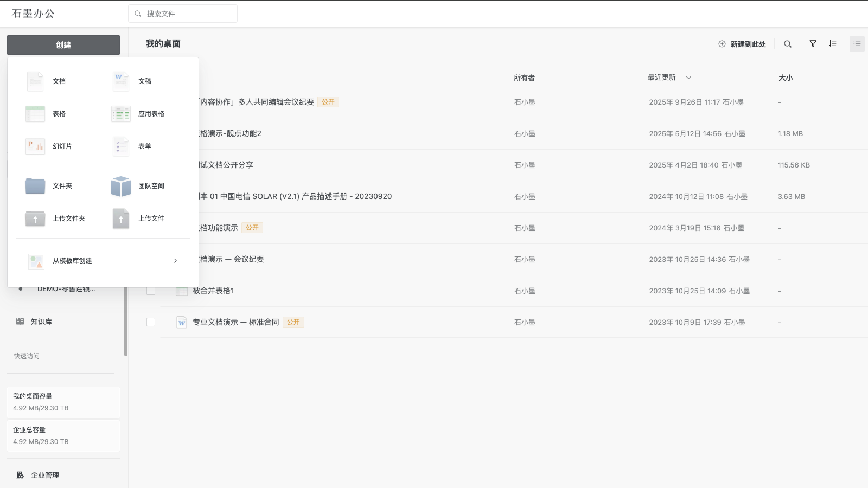Open file 专业文档演示 — 标准合同

click(236, 322)
